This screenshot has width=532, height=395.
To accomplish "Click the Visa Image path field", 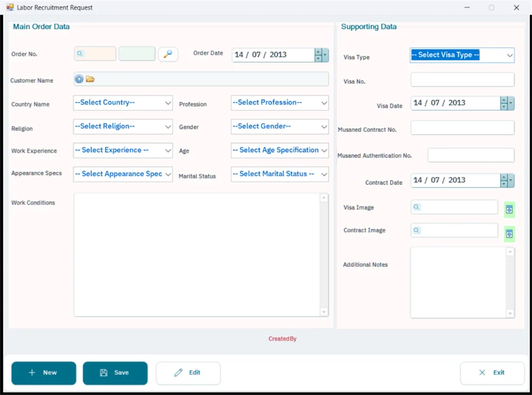I will coord(454,207).
